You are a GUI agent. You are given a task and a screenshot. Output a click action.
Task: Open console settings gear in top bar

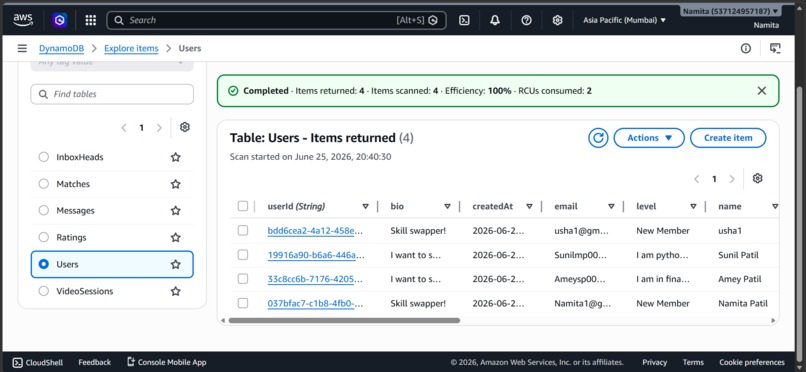click(x=557, y=20)
